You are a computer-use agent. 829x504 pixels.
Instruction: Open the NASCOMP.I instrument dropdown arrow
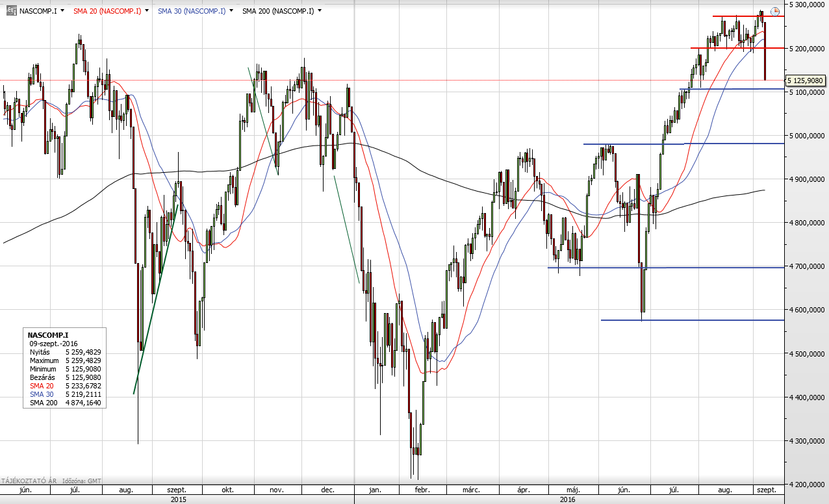tap(62, 11)
